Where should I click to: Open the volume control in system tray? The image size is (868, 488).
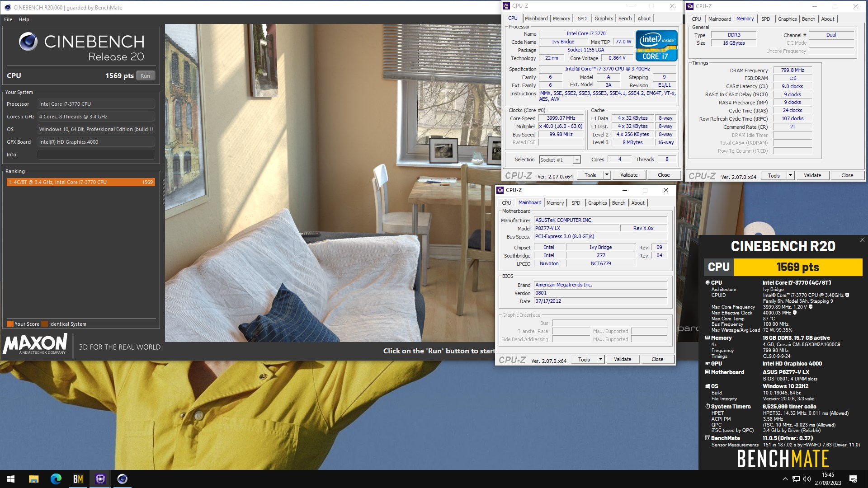tap(807, 479)
